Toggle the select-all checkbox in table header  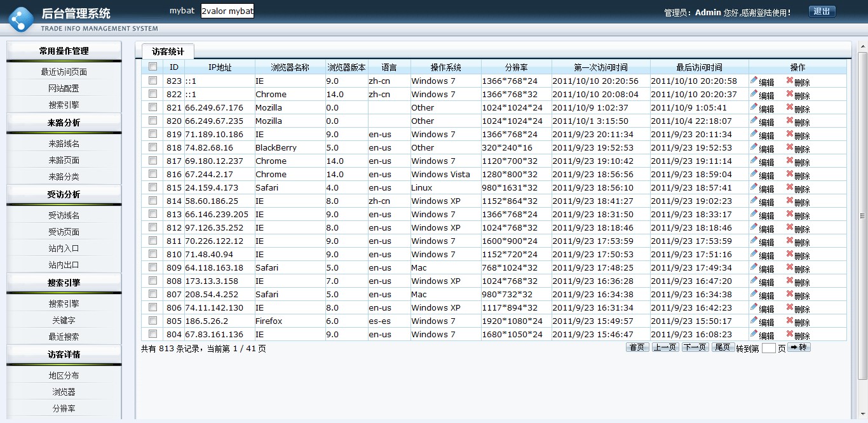coord(153,67)
